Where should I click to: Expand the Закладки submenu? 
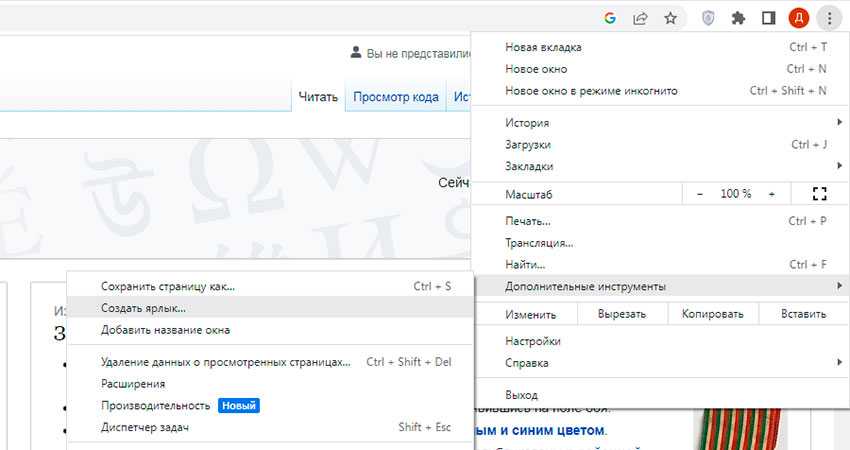tap(660, 166)
